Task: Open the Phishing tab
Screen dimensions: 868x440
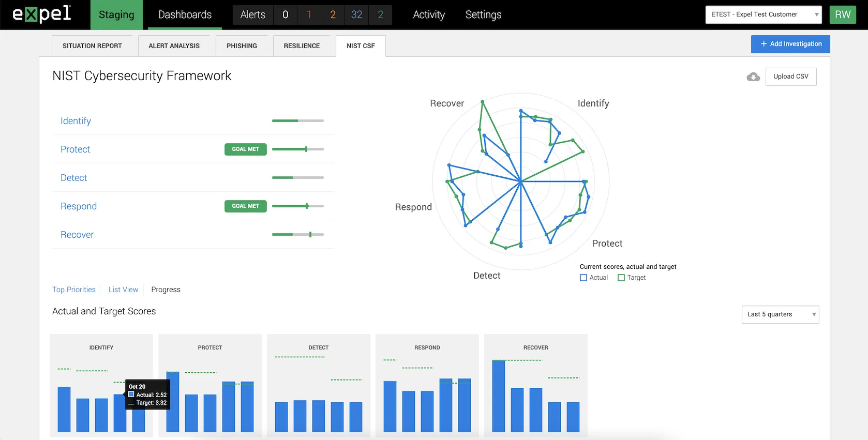Action: click(x=242, y=46)
